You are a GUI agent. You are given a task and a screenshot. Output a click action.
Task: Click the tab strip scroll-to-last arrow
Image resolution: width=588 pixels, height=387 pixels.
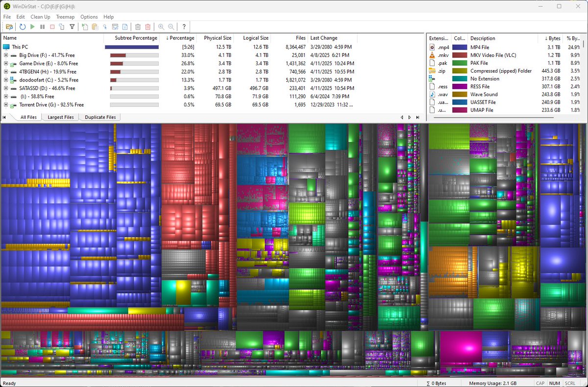pyautogui.click(x=417, y=117)
